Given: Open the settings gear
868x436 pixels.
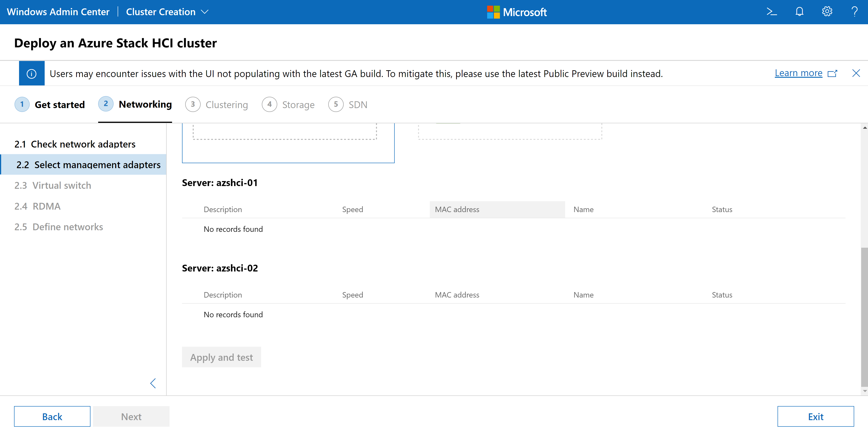Looking at the screenshot, I should click(x=827, y=12).
